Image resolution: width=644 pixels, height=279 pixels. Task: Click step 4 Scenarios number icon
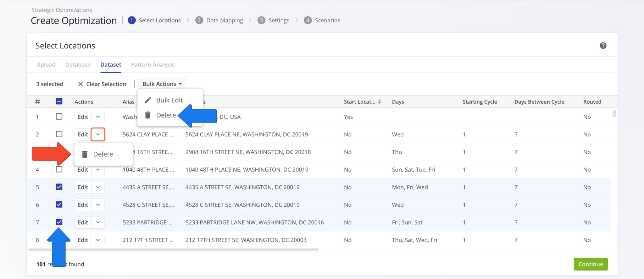click(x=308, y=20)
